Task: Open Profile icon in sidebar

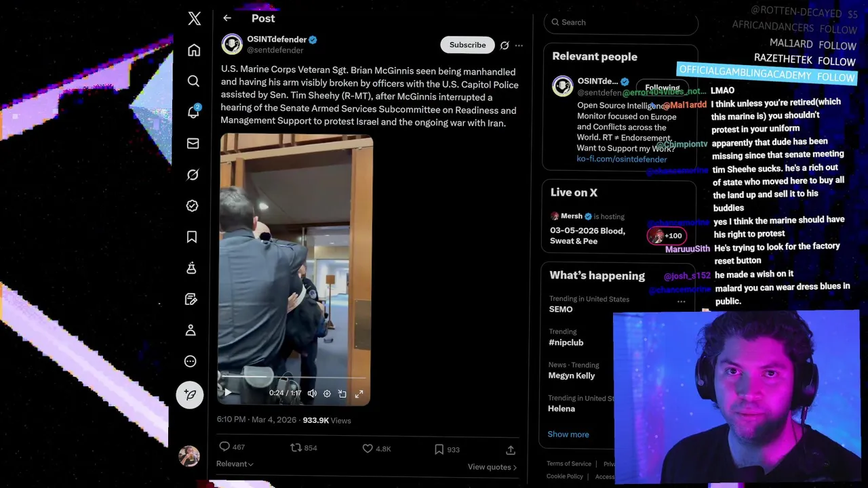Action: pyautogui.click(x=191, y=330)
